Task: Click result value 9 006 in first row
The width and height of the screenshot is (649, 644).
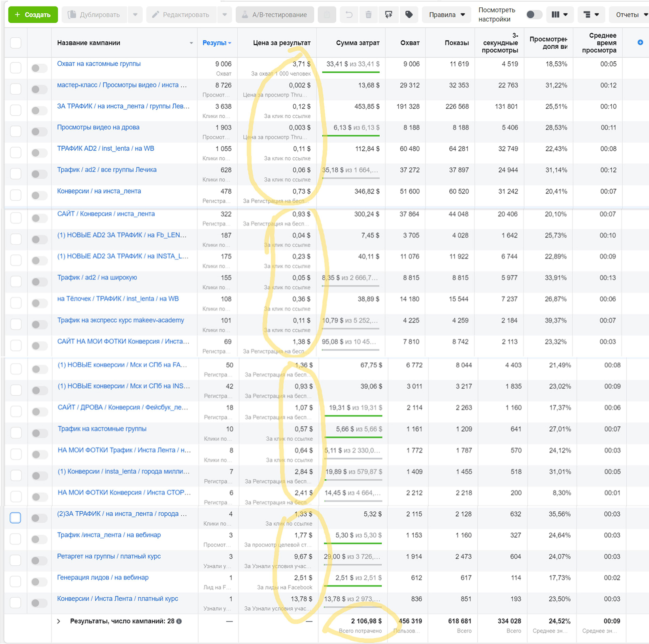Action: pos(223,64)
